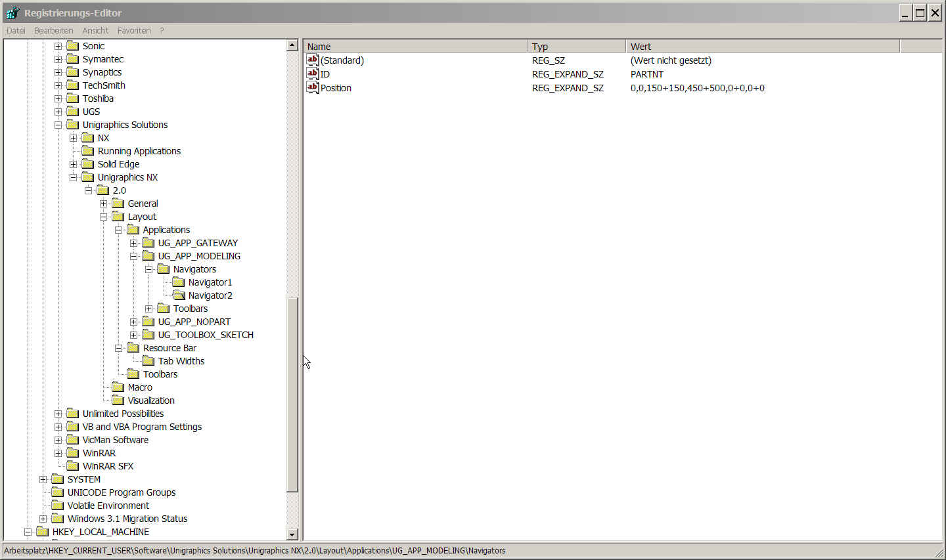
Task: Select the Applications key
Action: click(166, 230)
